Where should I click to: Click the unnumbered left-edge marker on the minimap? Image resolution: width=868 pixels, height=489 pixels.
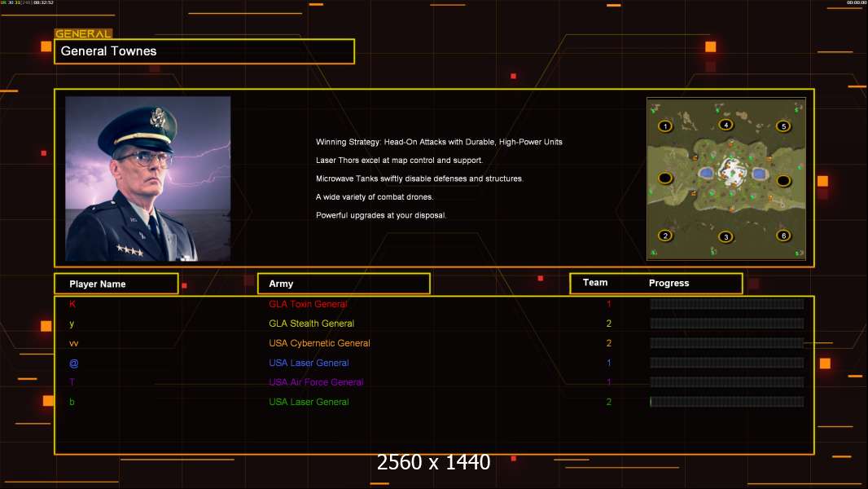[x=664, y=178]
